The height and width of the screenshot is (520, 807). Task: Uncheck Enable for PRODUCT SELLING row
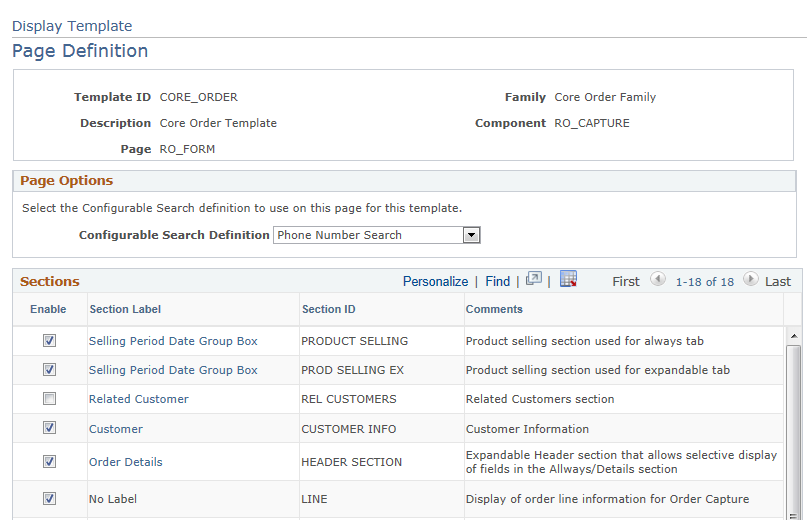coord(49,340)
